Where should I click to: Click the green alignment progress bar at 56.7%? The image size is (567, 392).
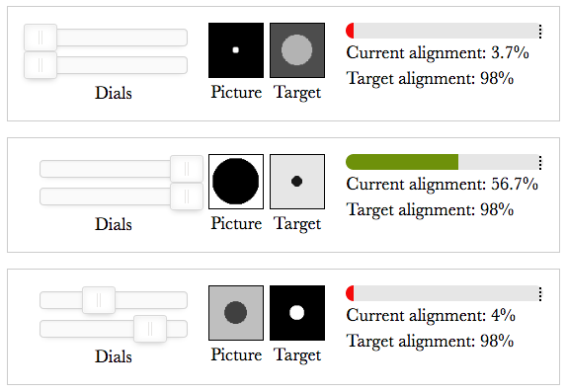pyautogui.click(x=402, y=162)
